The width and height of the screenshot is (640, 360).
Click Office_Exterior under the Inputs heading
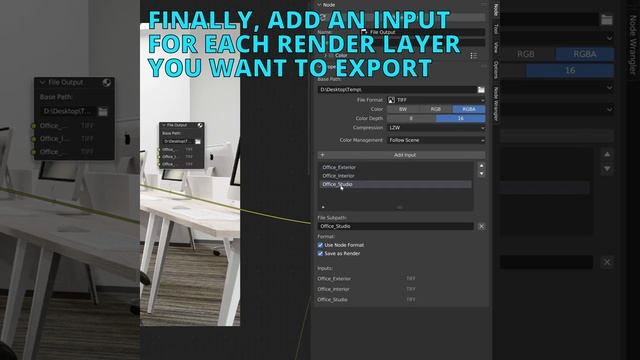click(x=334, y=279)
